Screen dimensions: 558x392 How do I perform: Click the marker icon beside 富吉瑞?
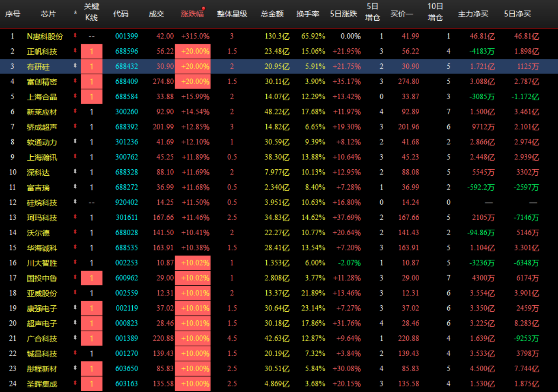coord(75,187)
